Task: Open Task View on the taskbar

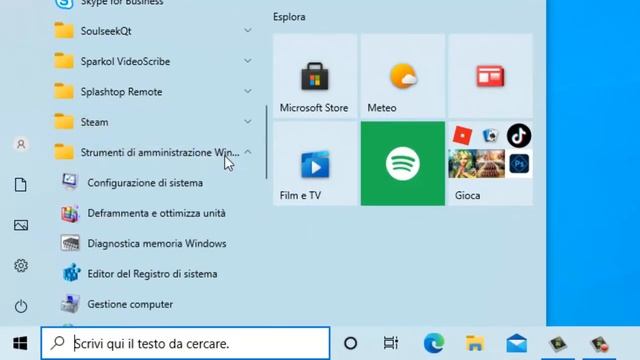Action: [x=391, y=343]
